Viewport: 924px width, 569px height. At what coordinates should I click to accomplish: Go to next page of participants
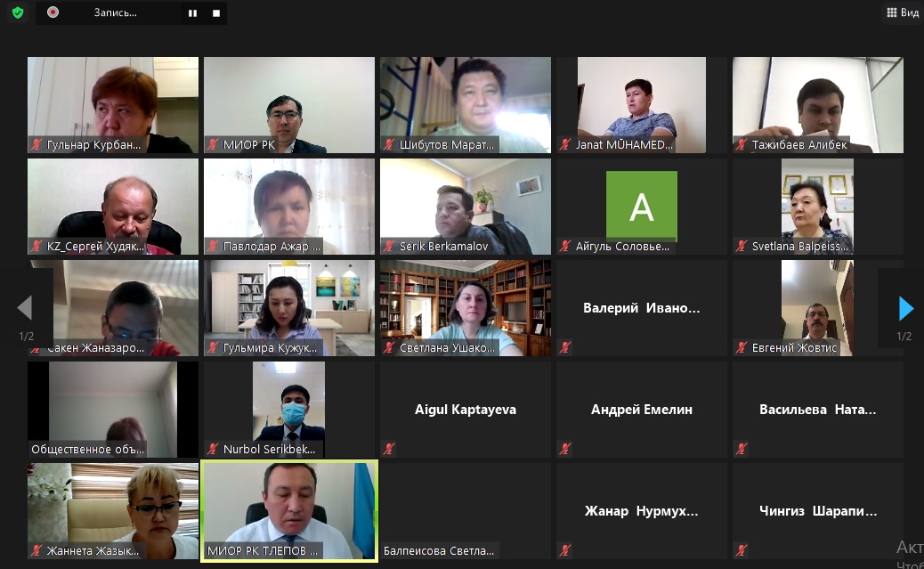pos(905,308)
